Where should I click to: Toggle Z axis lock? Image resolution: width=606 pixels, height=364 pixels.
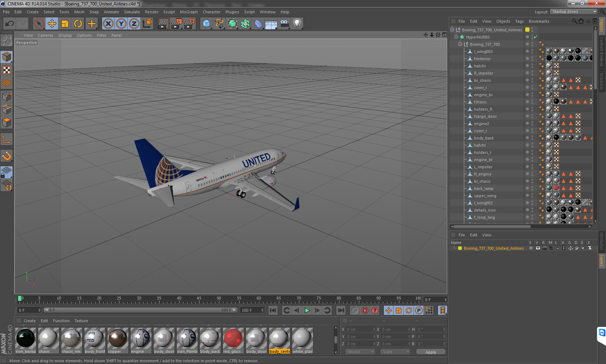(134, 24)
